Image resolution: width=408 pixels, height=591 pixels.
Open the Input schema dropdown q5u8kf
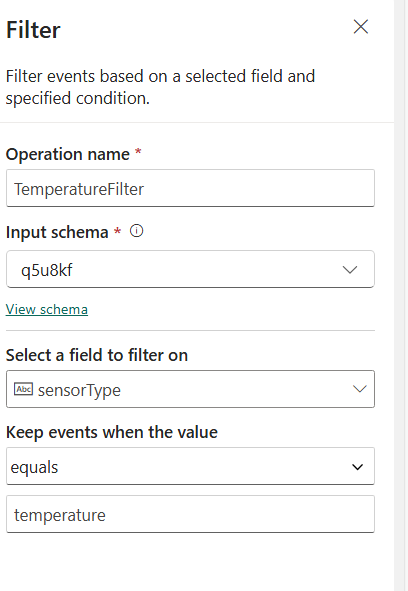(190, 269)
